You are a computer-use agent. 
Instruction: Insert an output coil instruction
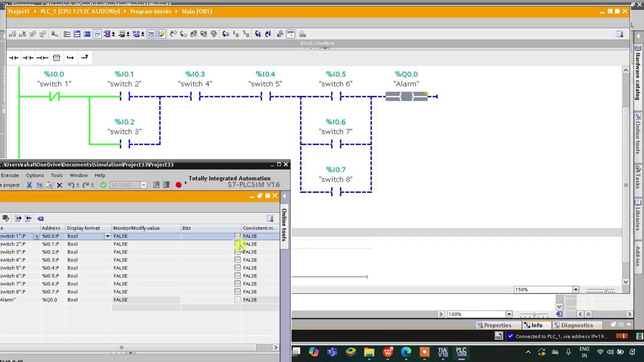42,58
